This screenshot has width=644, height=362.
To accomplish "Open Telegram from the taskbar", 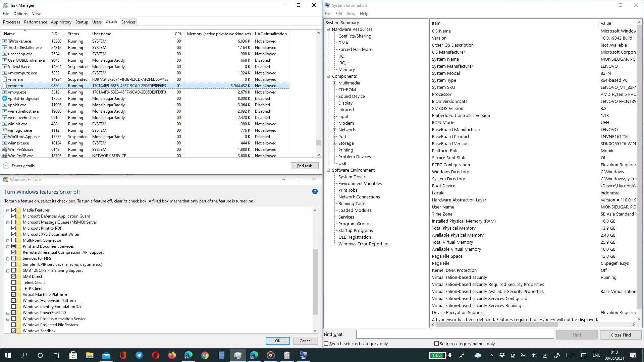I will pyautogui.click(x=139, y=355).
